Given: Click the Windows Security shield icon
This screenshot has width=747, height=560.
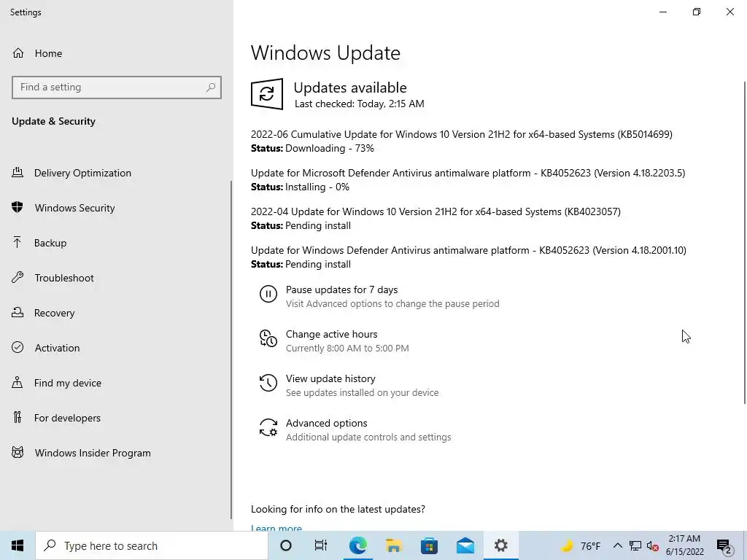Looking at the screenshot, I should pyautogui.click(x=18, y=207).
